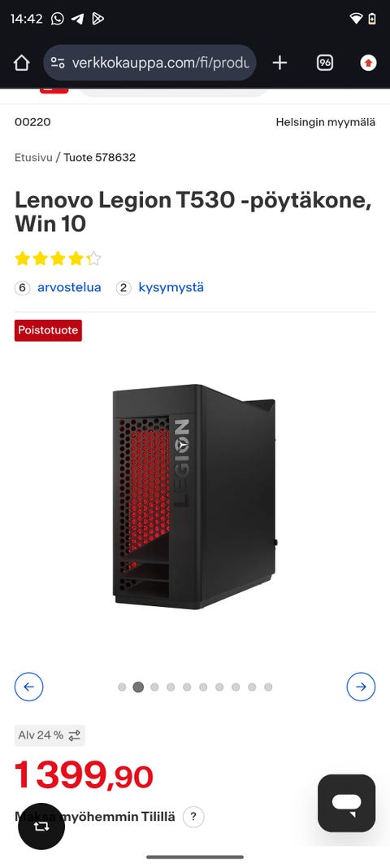Viewport: 390px width, 868px height.
Task: Jump to the third carousel dot
Action: pyautogui.click(x=154, y=687)
